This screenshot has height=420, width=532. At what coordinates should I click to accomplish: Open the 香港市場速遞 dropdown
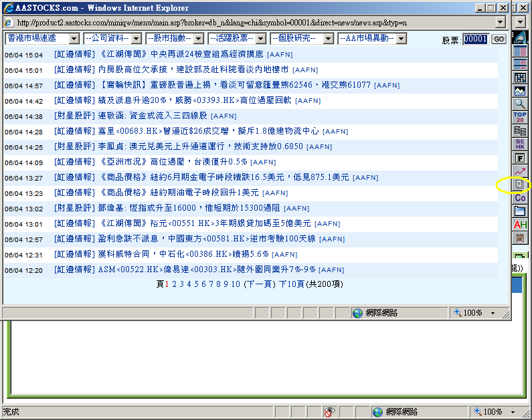[42, 38]
